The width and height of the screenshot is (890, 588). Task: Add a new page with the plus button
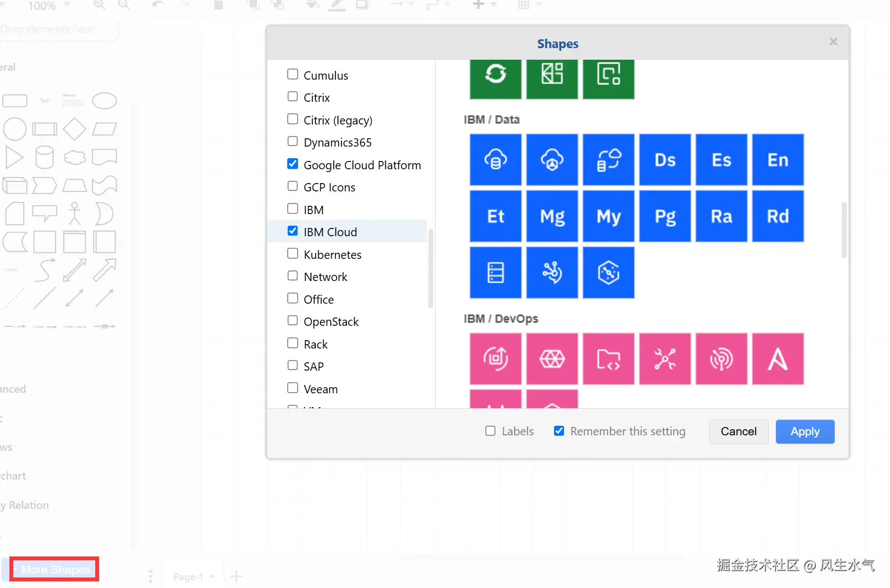(236, 576)
